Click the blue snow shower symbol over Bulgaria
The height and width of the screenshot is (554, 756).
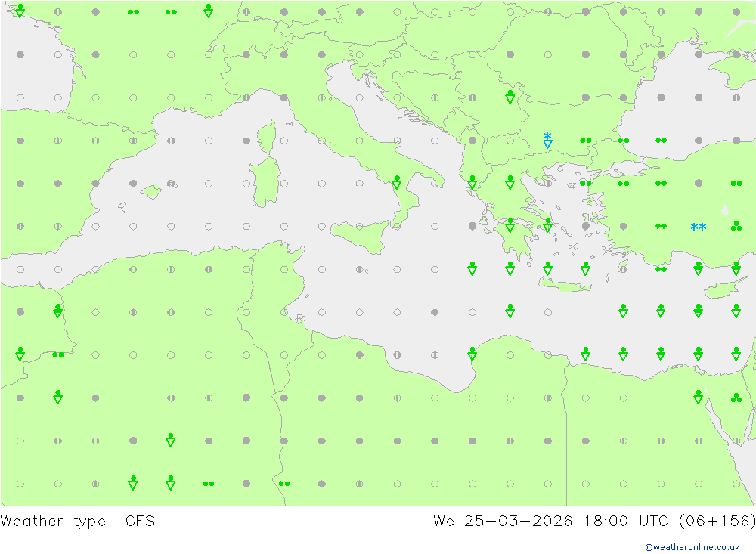pos(547,141)
